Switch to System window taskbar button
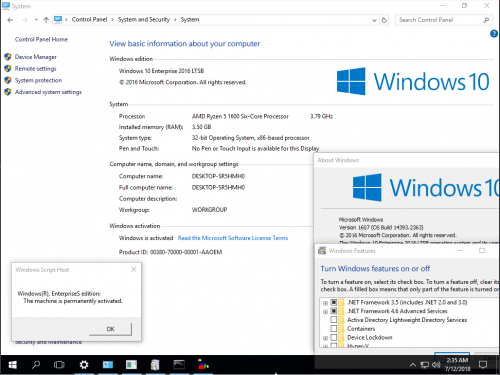 (x=108, y=365)
